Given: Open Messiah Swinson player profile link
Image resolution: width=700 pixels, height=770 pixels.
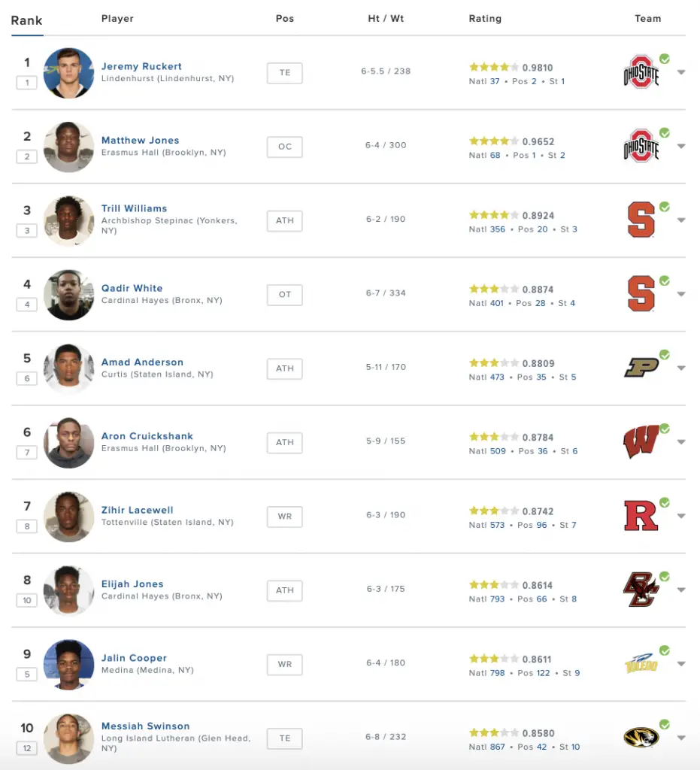Looking at the screenshot, I should pos(145,726).
